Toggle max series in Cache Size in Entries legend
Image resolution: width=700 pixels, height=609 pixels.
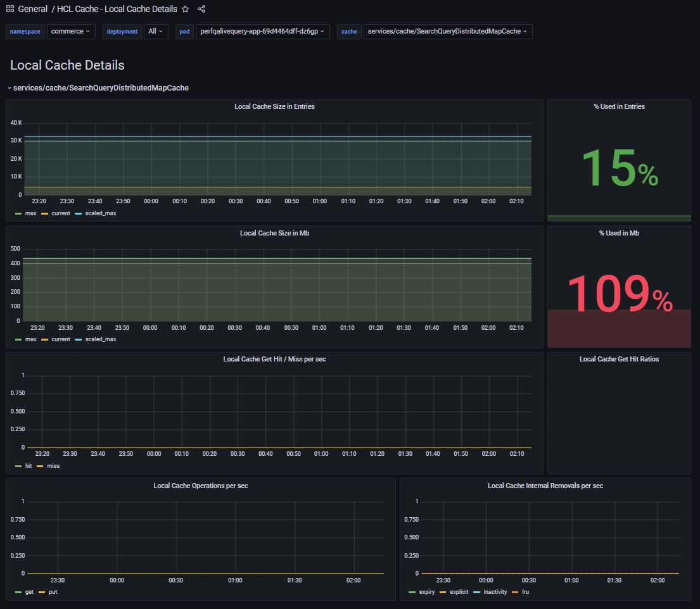tap(30, 213)
